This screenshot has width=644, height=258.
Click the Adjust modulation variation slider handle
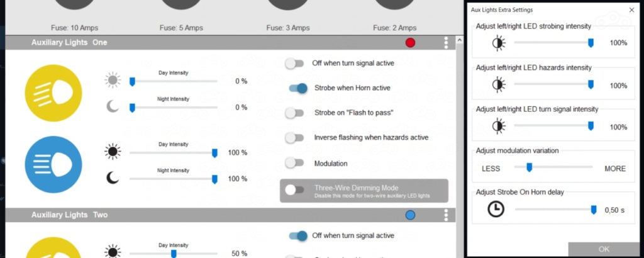coord(529,167)
